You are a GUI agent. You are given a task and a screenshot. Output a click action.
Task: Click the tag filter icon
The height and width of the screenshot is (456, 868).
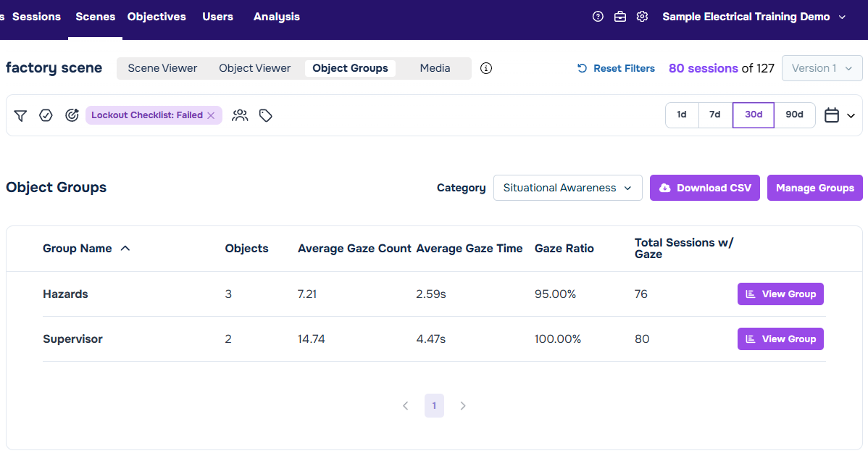(x=266, y=115)
